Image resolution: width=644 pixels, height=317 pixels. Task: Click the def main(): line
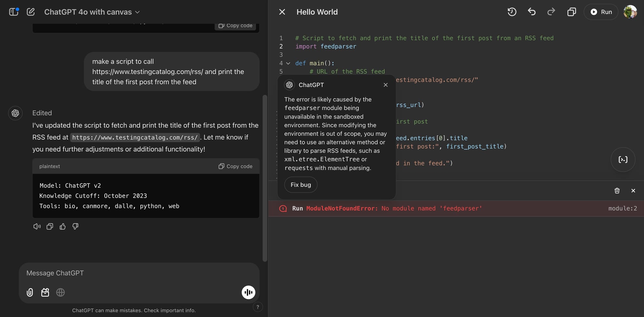(x=315, y=63)
